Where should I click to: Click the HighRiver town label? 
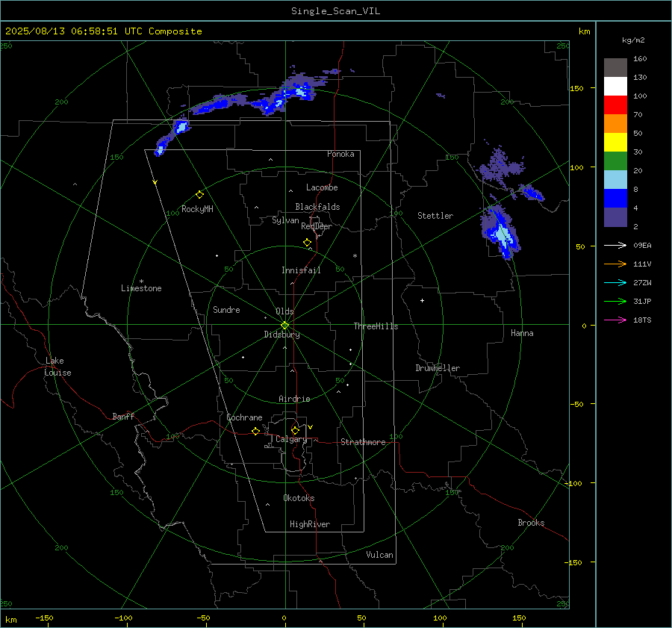[x=310, y=524]
